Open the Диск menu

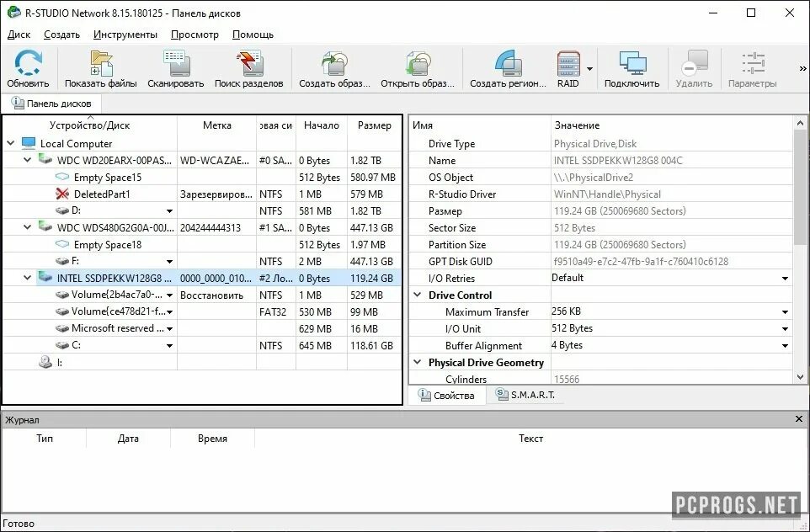pyautogui.click(x=19, y=35)
